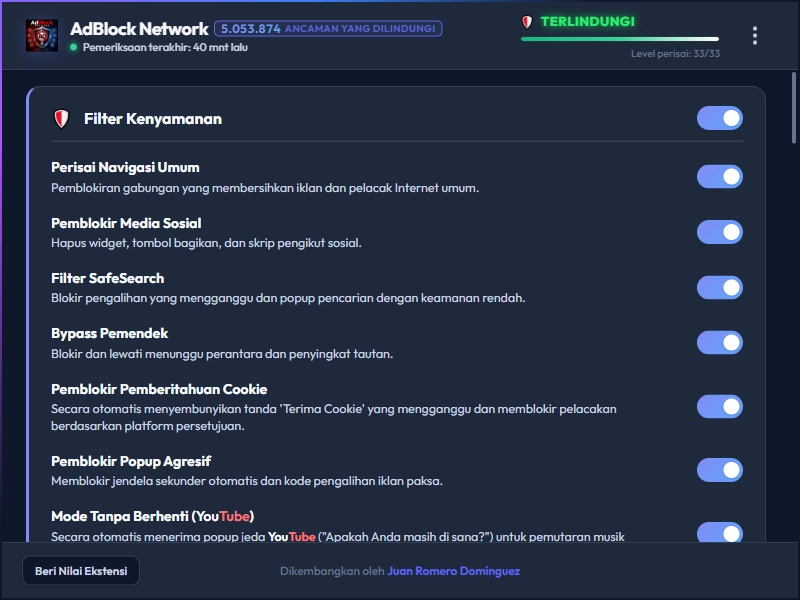800x600 pixels.
Task: Open the Juan Romero Domínguez link
Action: [454, 571]
